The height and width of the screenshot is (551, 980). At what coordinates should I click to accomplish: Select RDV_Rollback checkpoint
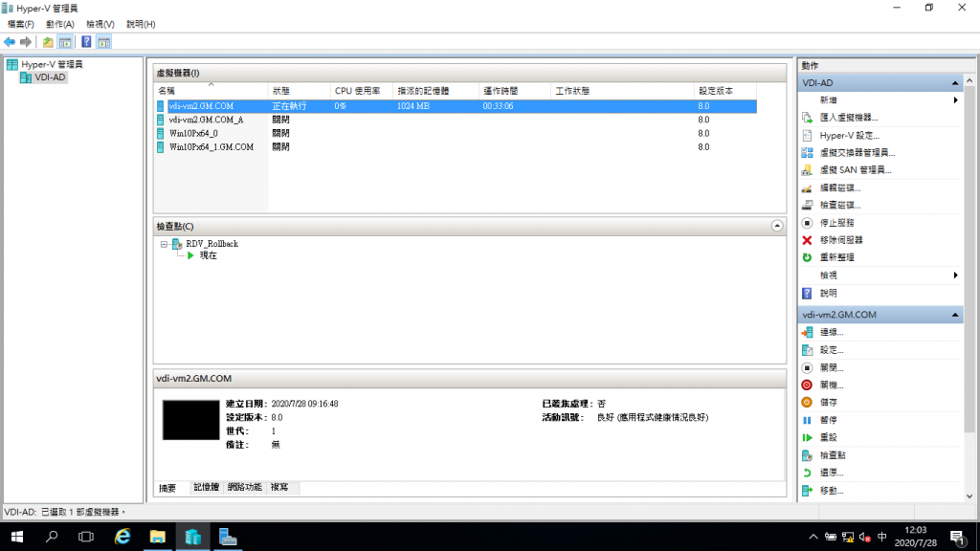212,244
